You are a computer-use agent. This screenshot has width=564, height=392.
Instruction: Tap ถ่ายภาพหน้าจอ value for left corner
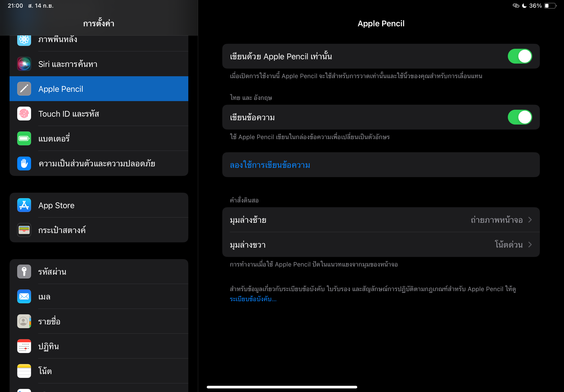coord(496,220)
